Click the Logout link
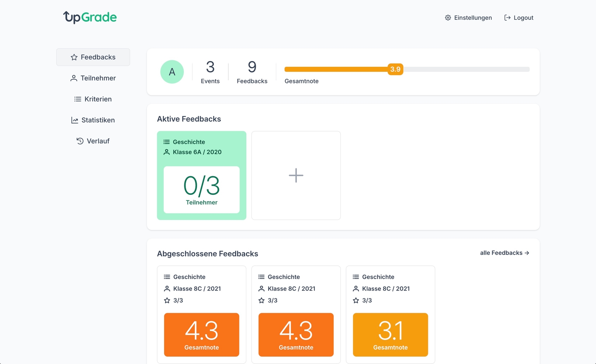The width and height of the screenshot is (596, 364). tap(519, 17)
